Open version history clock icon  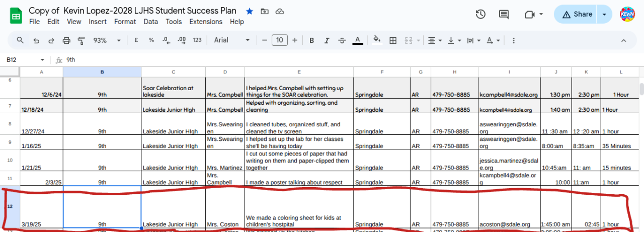(480, 14)
